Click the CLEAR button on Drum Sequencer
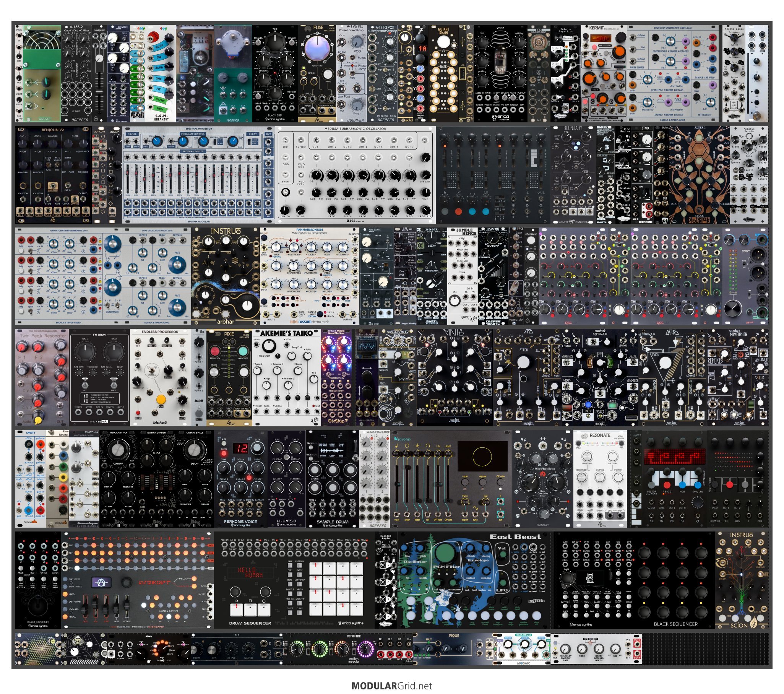The image size is (784, 694). [x=300, y=613]
